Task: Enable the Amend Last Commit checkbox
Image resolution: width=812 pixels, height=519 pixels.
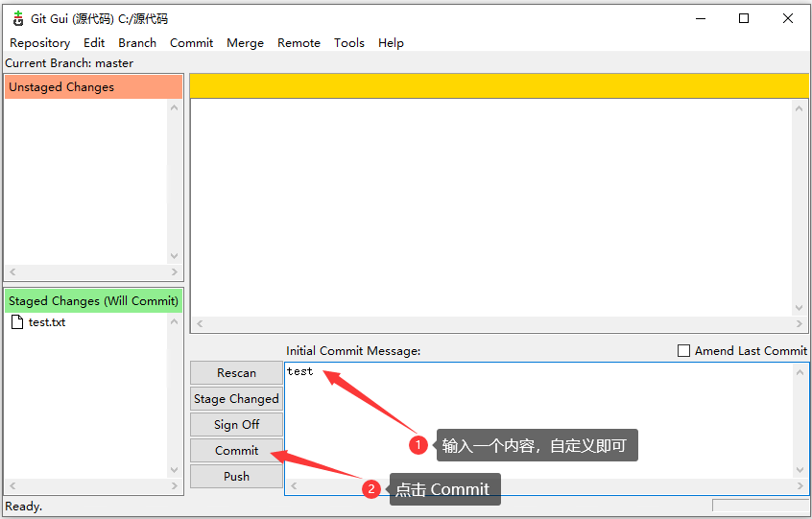Action: pyautogui.click(x=683, y=351)
